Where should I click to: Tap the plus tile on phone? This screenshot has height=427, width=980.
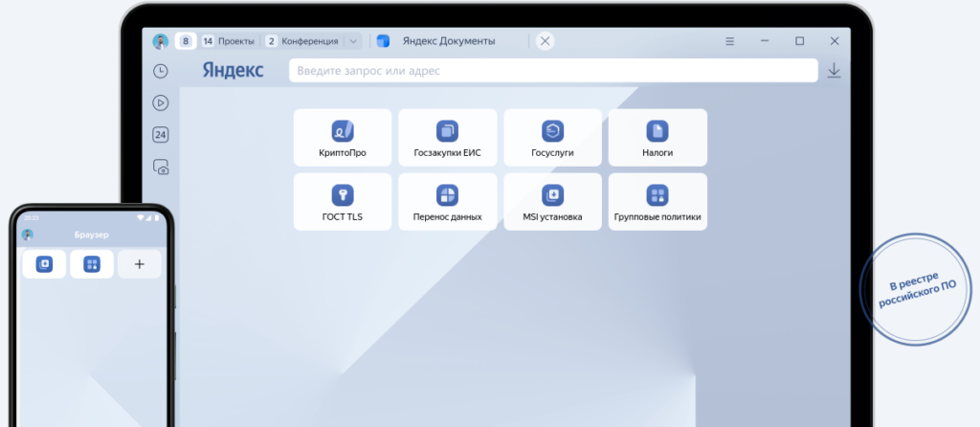(140, 264)
